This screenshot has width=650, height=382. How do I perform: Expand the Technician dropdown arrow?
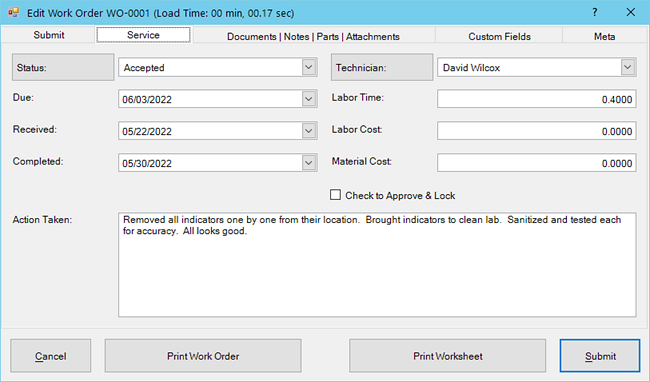coord(628,67)
